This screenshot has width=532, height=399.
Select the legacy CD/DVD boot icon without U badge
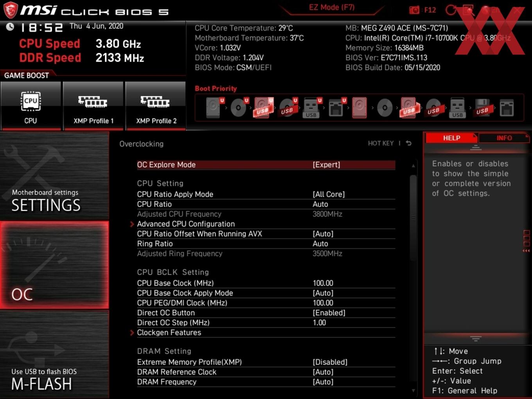385,108
